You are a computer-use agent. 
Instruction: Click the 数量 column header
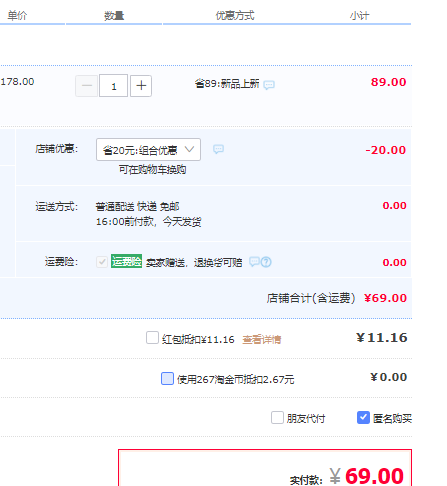point(114,16)
